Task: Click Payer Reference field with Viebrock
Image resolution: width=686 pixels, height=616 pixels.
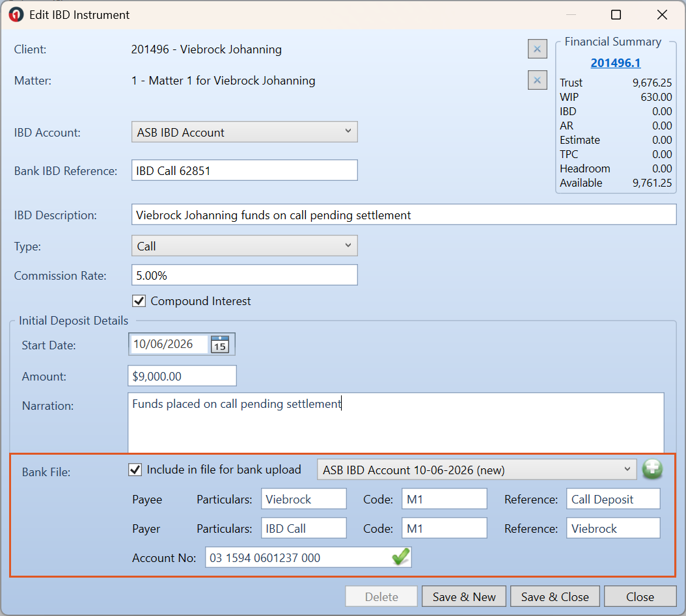Action: [x=613, y=528]
